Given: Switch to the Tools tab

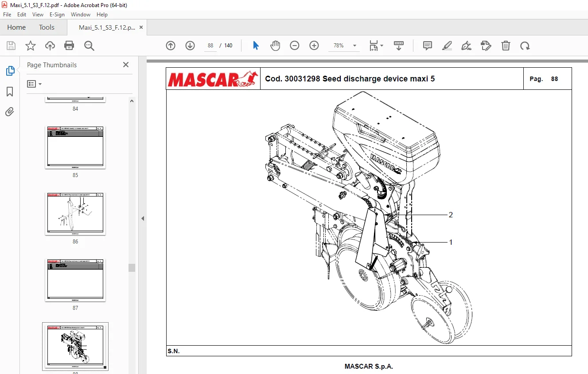Looking at the screenshot, I should (x=47, y=27).
